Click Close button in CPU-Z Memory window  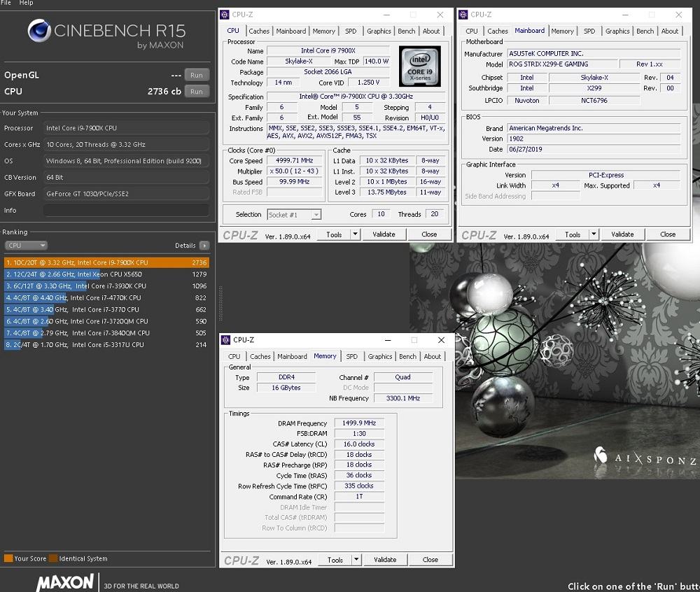430,559
